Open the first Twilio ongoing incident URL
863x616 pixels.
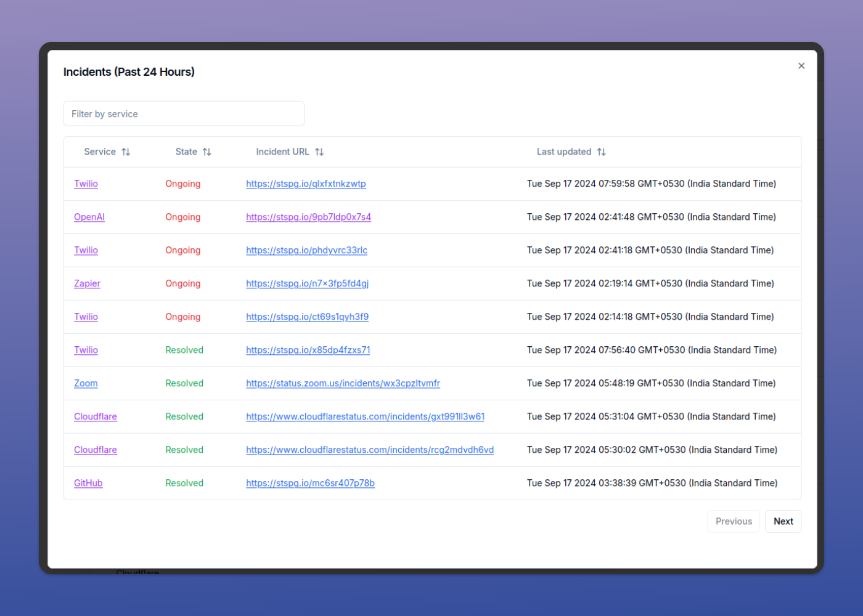[x=306, y=184]
